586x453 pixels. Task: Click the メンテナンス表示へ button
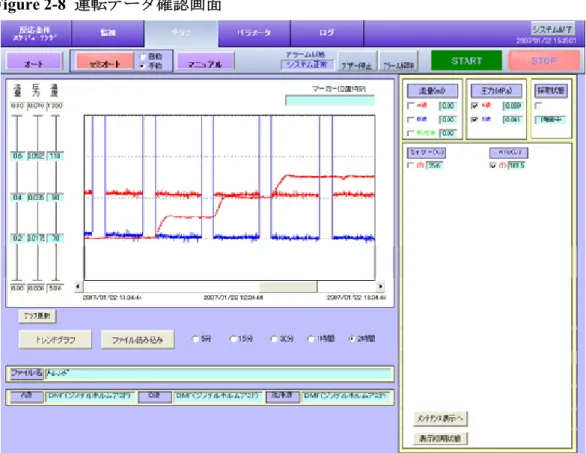click(x=440, y=419)
